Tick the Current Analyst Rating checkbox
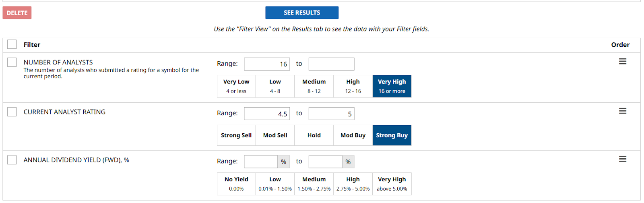This screenshot has width=644, height=203. [12, 112]
